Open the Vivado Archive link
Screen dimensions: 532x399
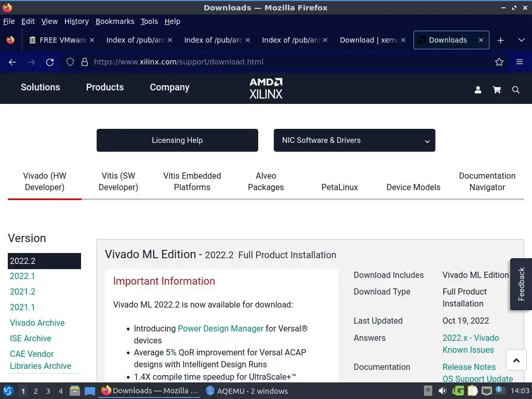pos(37,323)
